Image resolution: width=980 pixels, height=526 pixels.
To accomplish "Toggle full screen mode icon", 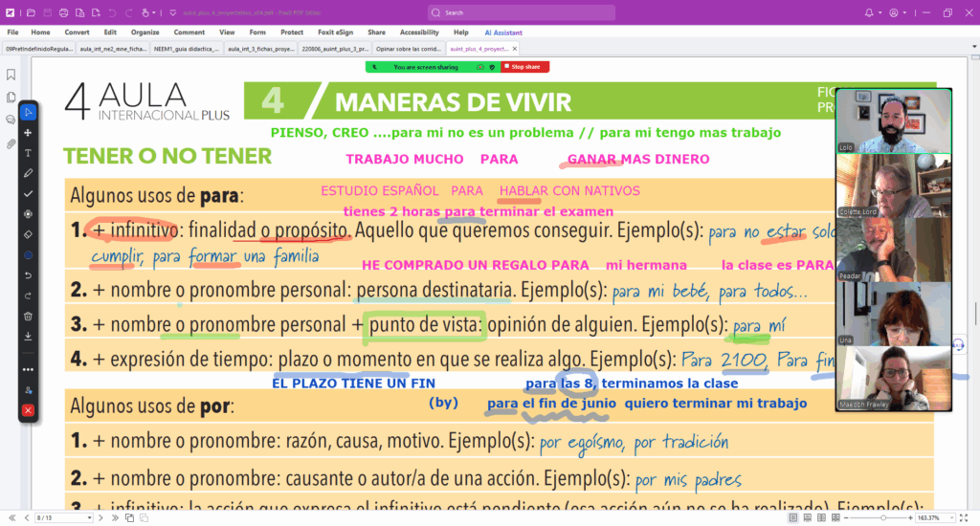I will [x=964, y=518].
